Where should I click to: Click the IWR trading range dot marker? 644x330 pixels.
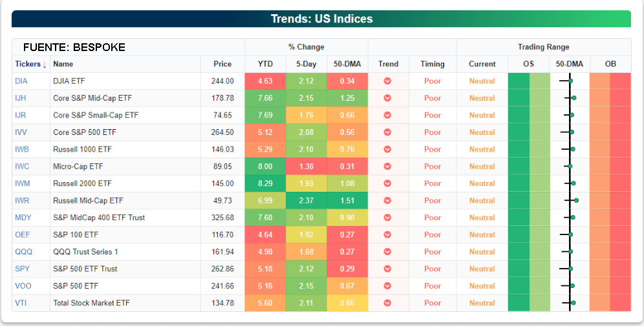[576, 200]
